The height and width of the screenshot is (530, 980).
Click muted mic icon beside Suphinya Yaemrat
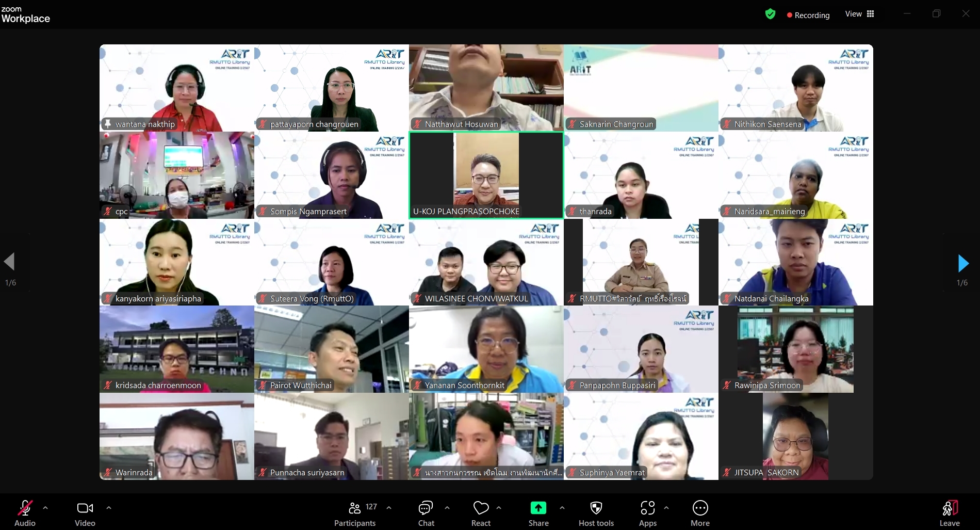tap(572, 472)
